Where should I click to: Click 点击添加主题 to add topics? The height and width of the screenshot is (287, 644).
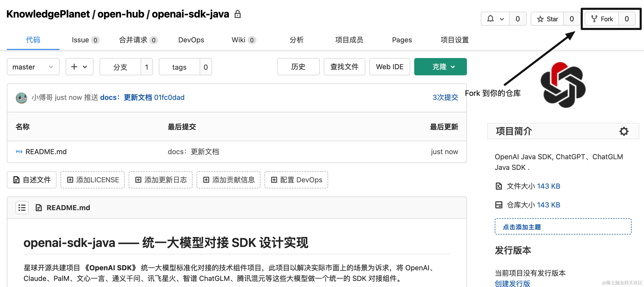click(x=563, y=226)
